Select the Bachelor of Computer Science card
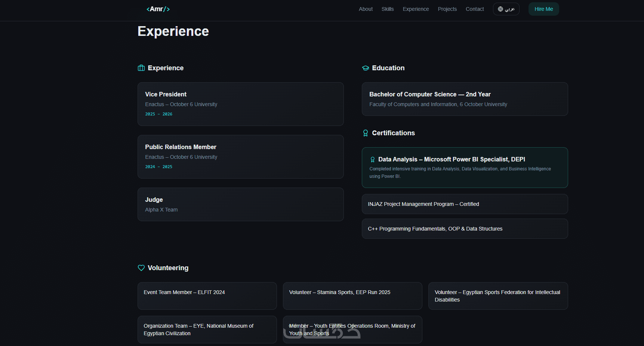Image resolution: width=644 pixels, height=346 pixels. click(x=465, y=99)
